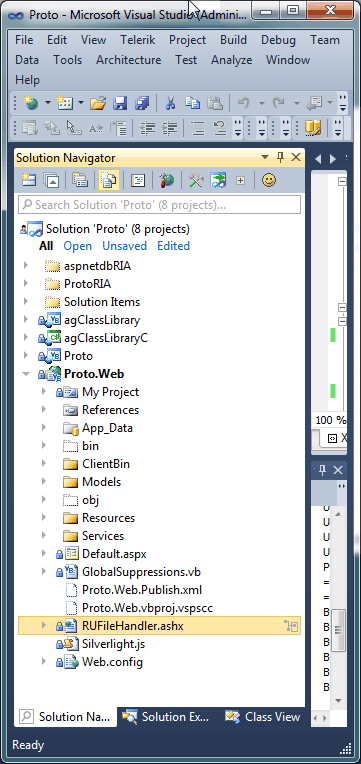361x764 pixels.
Task: Click the Cut scissors icon
Action: (x=170, y=103)
